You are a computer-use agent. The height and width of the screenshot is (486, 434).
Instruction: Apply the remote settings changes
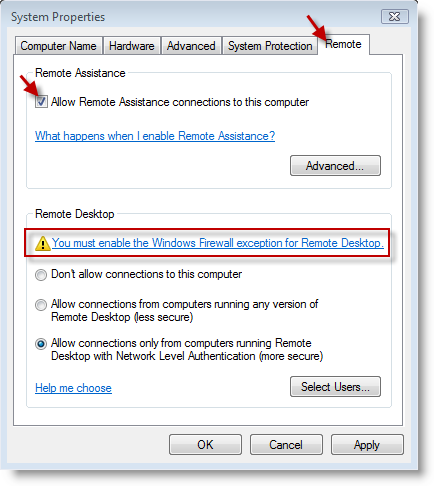tap(367, 445)
